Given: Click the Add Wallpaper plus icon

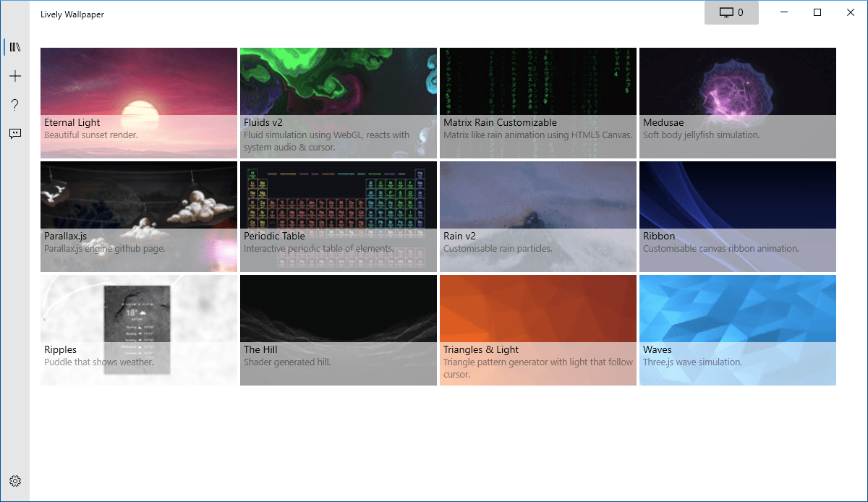Looking at the screenshot, I should (15, 76).
